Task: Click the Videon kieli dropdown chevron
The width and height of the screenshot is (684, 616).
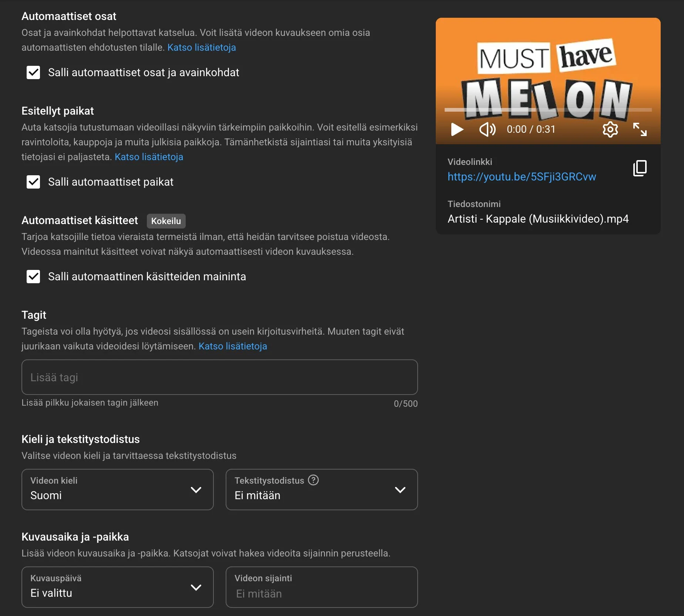Action: pyautogui.click(x=196, y=490)
